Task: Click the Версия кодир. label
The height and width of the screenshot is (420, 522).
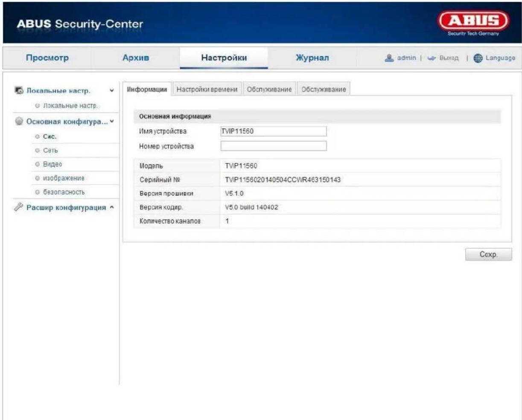Action: tap(162, 207)
